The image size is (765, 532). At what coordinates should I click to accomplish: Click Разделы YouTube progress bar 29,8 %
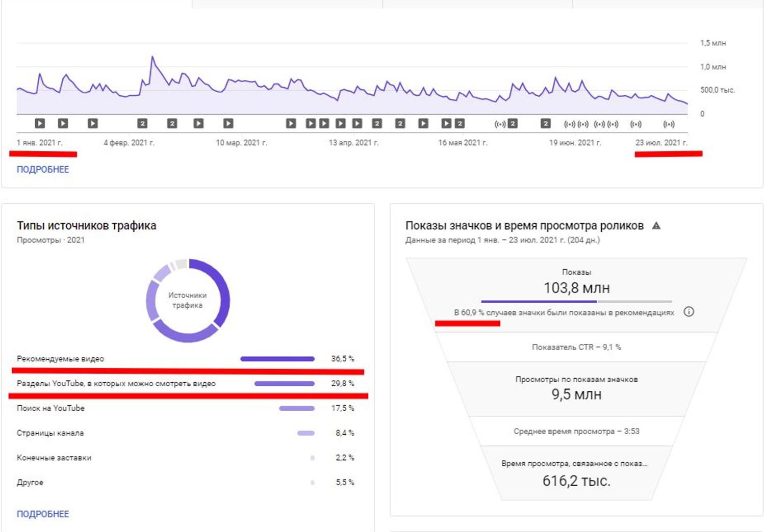pyautogui.click(x=285, y=384)
